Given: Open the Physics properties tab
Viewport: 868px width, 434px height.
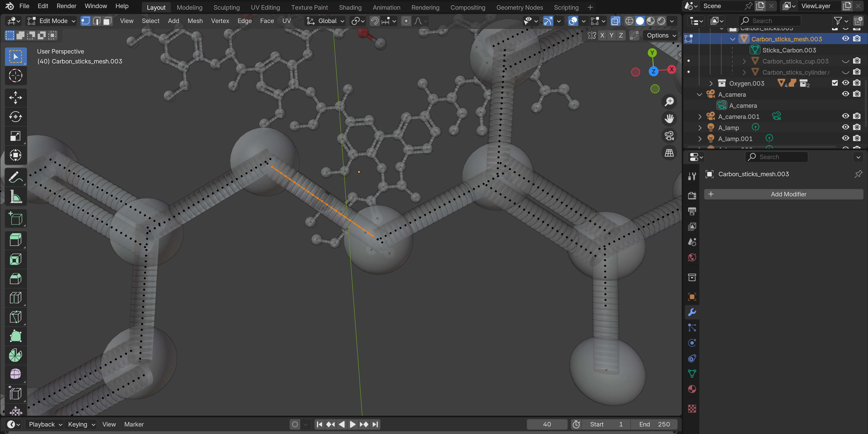Looking at the screenshot, I should click(x=692, y=343).
